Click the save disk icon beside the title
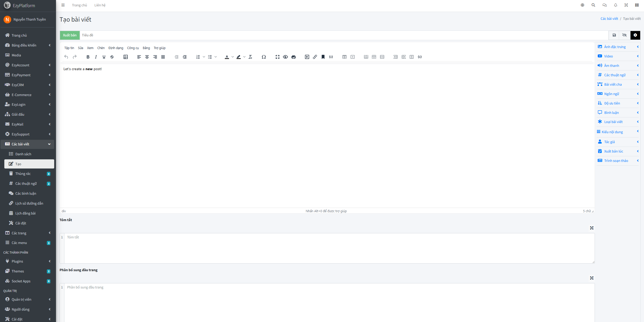 [x=614, y=35]
